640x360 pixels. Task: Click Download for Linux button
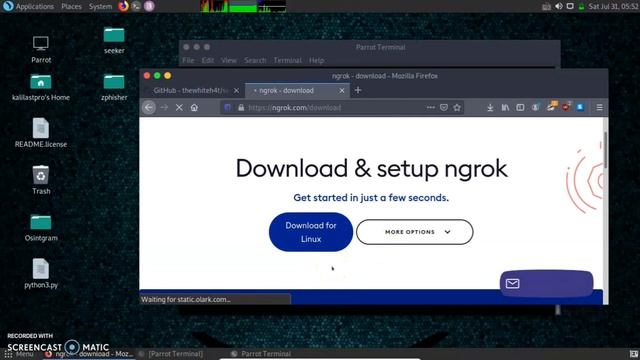311,232
